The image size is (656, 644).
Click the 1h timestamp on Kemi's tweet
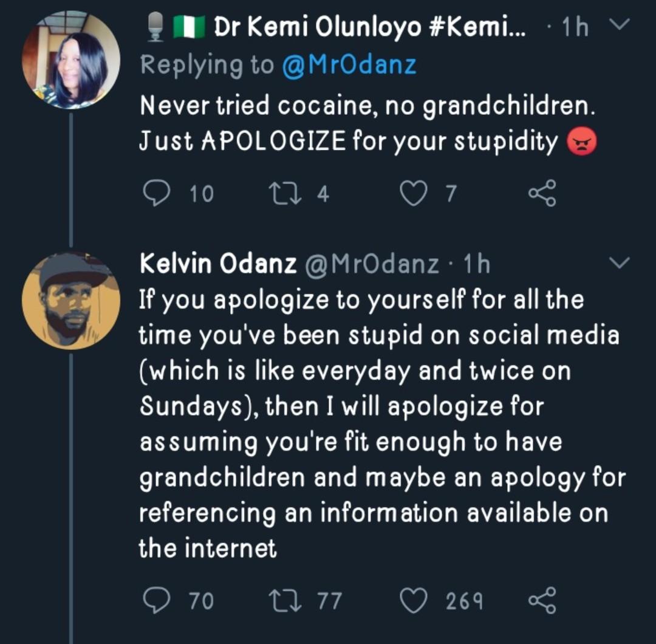(x=575, y=27)
